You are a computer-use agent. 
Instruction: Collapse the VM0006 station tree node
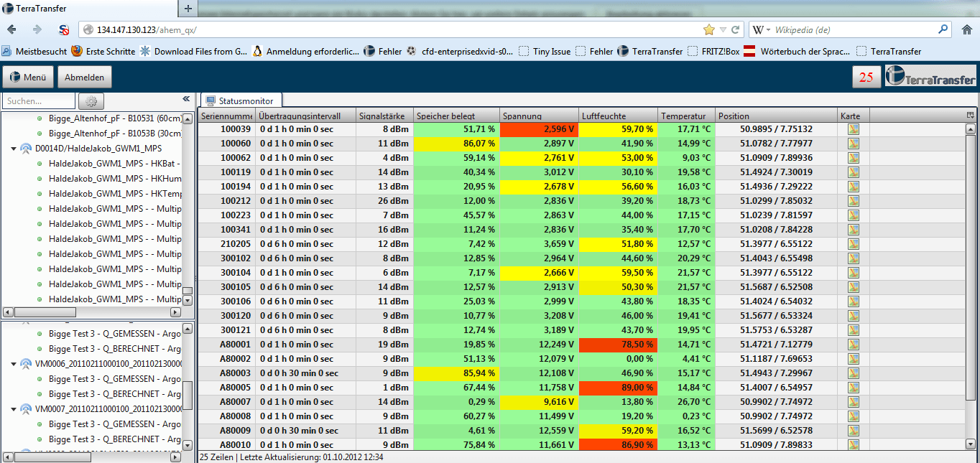point(14,364)
